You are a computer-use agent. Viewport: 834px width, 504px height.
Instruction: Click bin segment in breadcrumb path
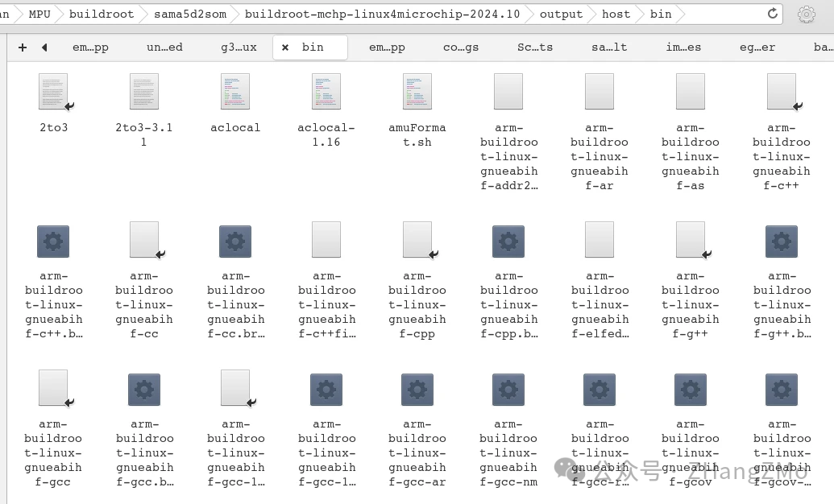point(661,14)
